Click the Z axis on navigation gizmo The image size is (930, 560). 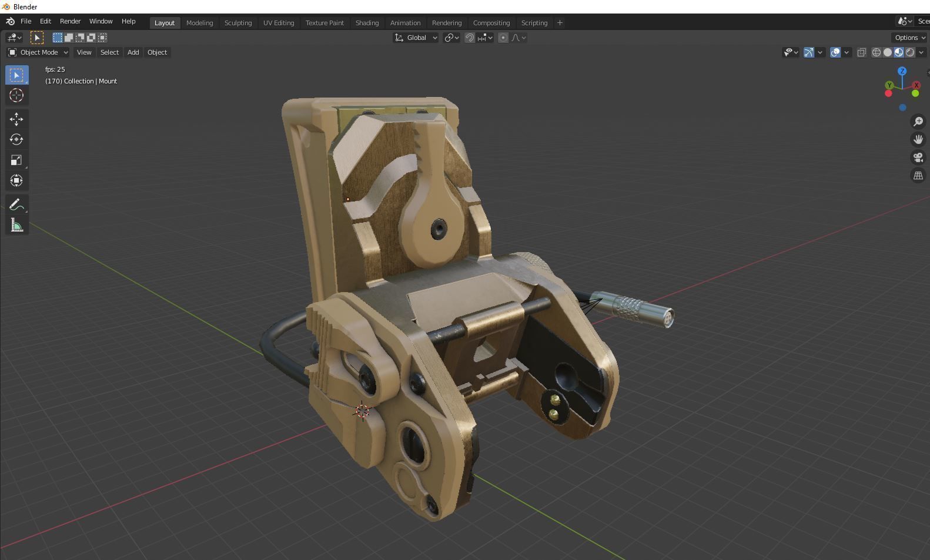[902, 71]
